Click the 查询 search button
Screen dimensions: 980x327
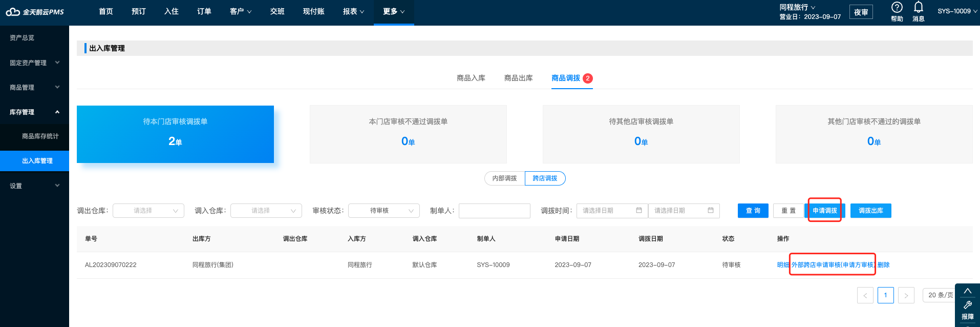753,211
